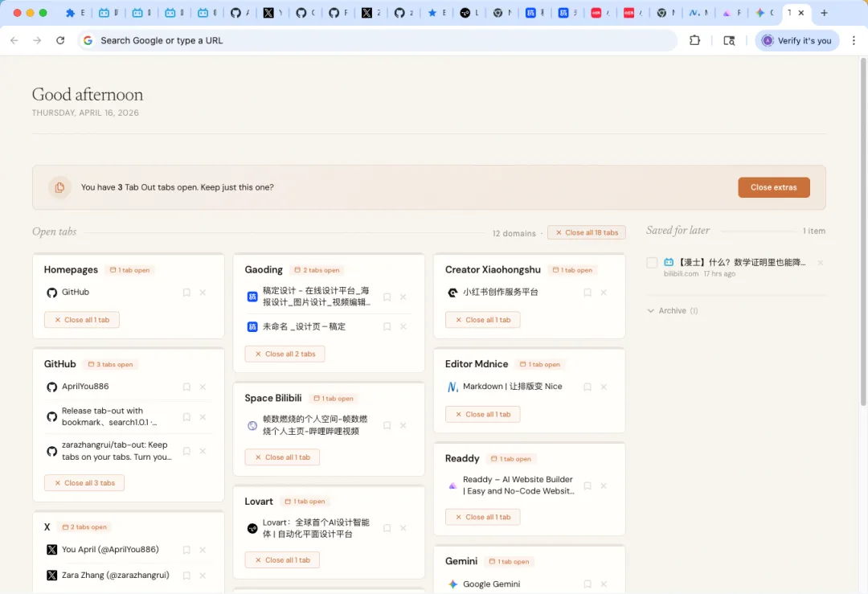This screenshot has width=868, height=594.
Task: Expand the Archive section
Action: (x=673, y=310)
